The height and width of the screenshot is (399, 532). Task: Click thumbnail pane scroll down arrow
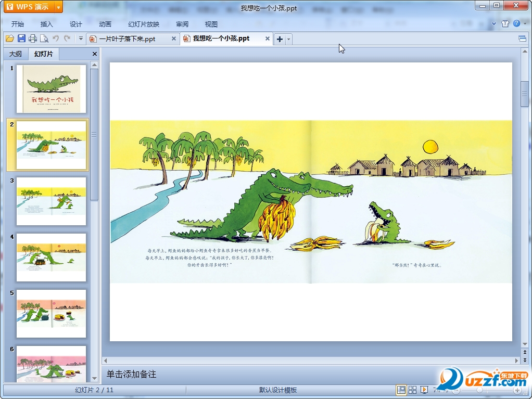(94, 378)
